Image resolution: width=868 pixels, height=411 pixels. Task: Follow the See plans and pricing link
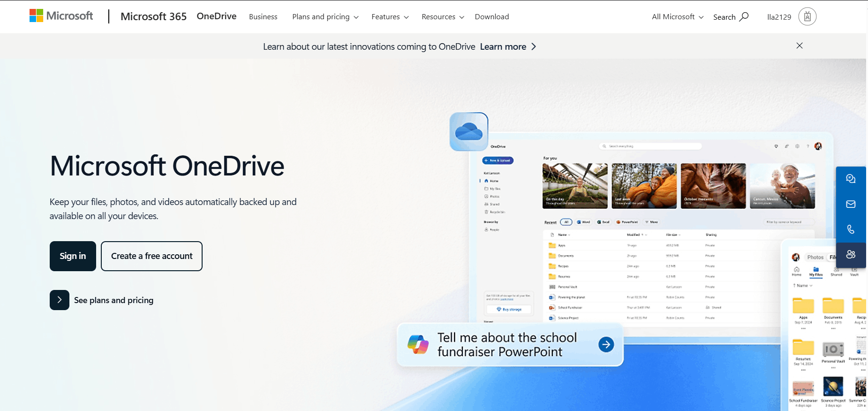coord(102,300)
